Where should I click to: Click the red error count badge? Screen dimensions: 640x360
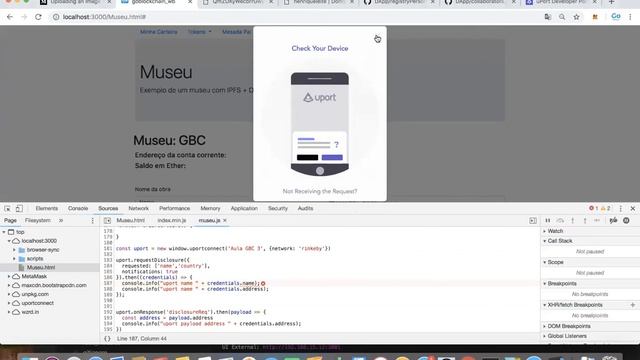(593, 209)
